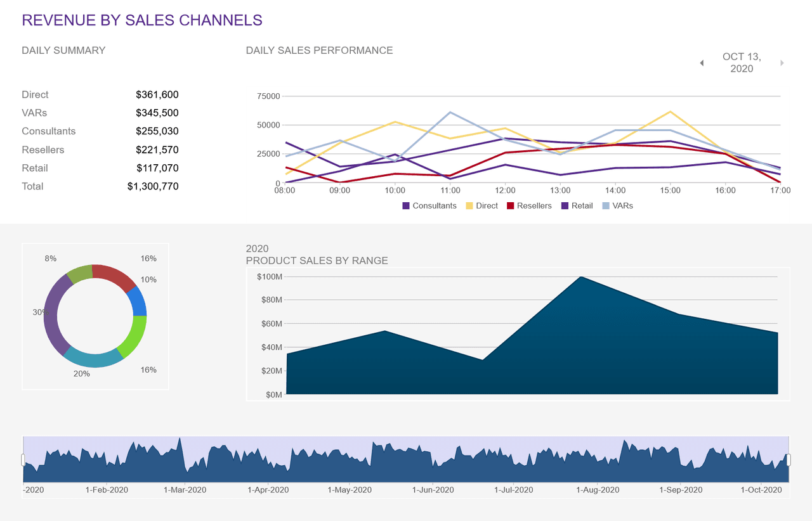Click the Revenue by Sales Channels title
812x521 pixels.
click(x=142, y=20)
